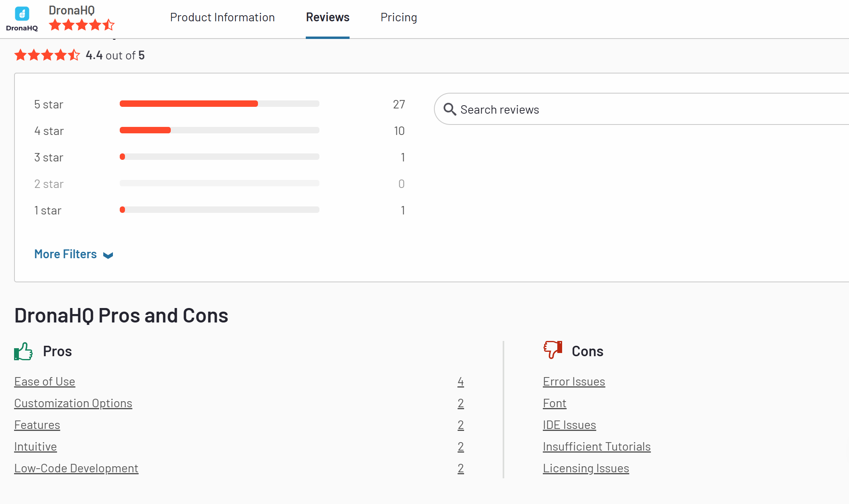This screenshot has width=849, height=504.
Task: Open the IDE Issues cons link
Action: (x=569, y=425)
